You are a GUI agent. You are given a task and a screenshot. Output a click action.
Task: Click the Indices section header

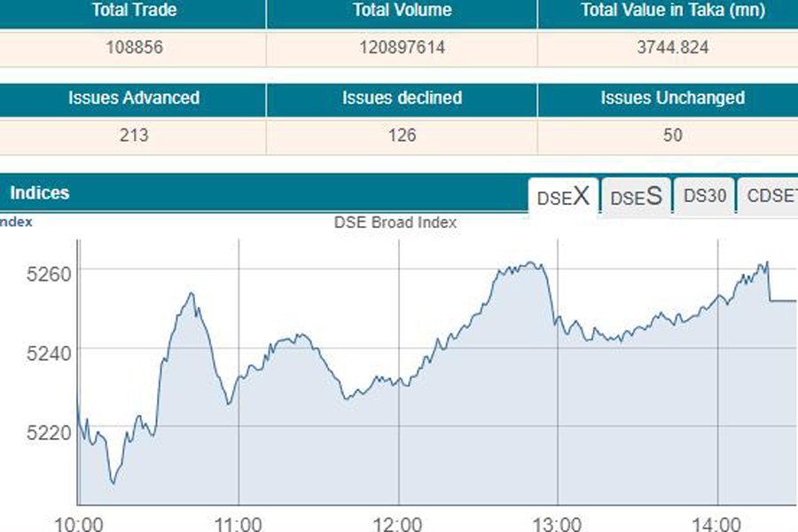click(x=39, y=192)
